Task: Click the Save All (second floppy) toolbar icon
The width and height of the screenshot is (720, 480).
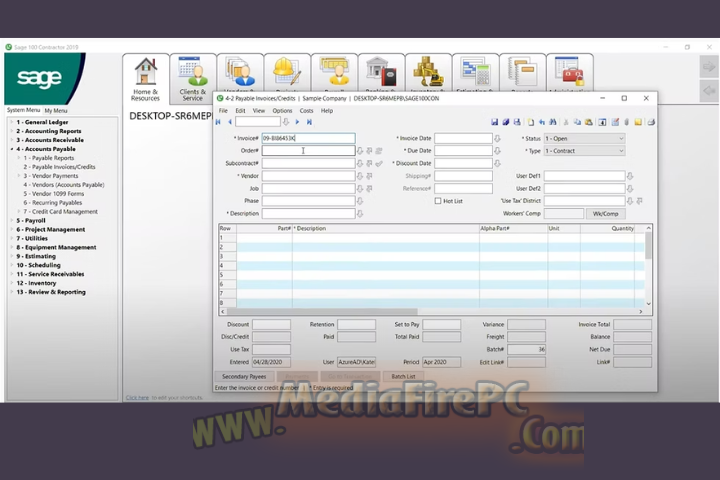Action: 506,122
